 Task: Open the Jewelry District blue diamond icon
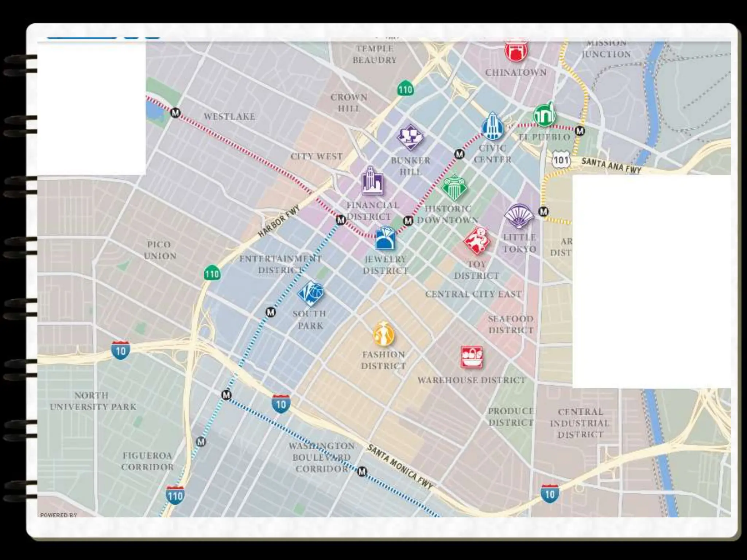coord(385,239)
